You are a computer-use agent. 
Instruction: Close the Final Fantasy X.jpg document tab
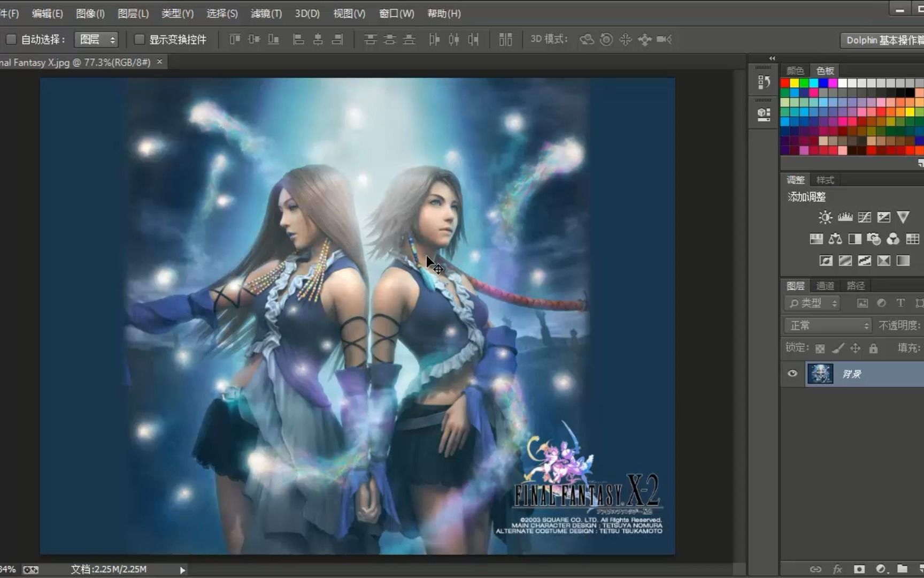[x=159, y=62]
